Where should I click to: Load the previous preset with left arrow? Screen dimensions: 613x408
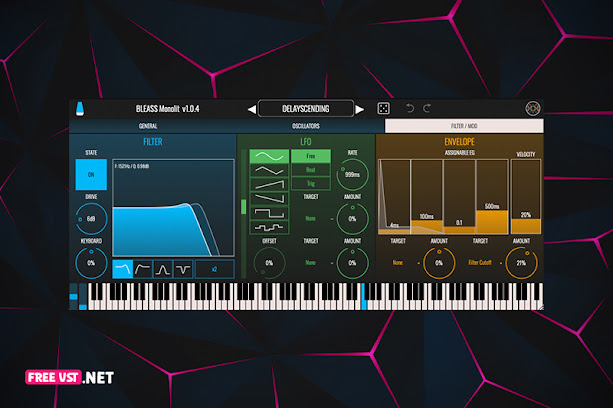252,109
